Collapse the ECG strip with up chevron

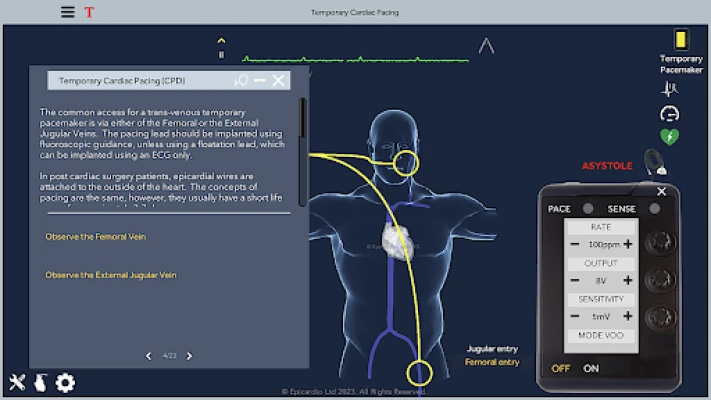[x=486, y=46]
